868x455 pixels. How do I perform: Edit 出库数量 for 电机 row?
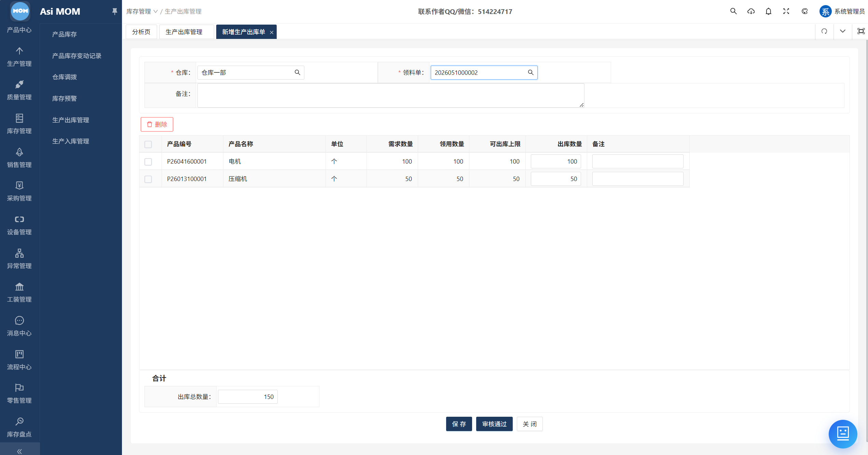coord(556,161)
